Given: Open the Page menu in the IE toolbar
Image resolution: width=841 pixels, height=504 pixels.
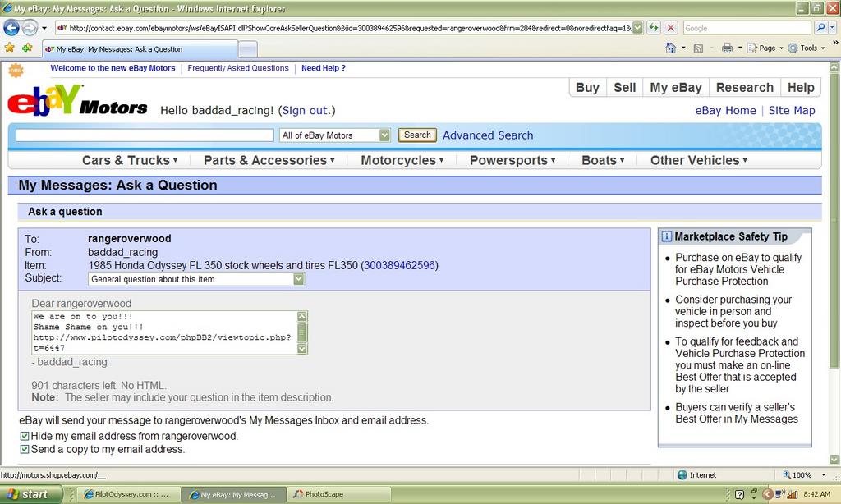Looking at the screenshot, I should [x=765, y=48].
